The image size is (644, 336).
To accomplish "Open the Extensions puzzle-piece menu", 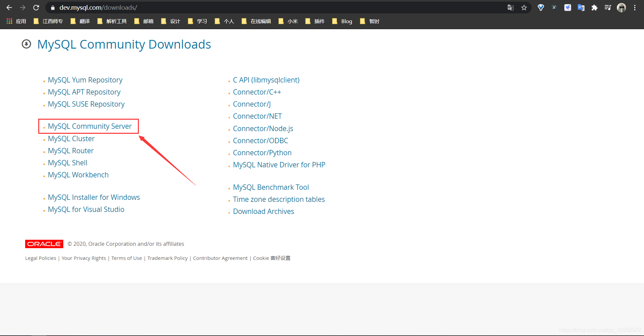I will pos(594,7).
